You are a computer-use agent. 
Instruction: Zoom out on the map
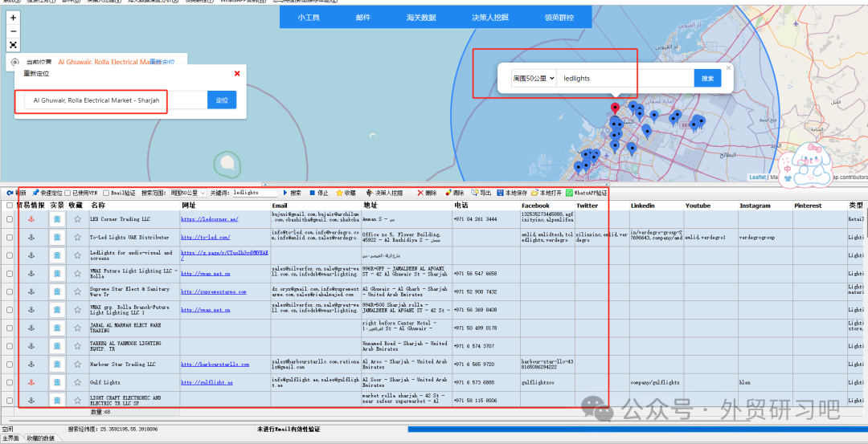click(x=14, y=31)
